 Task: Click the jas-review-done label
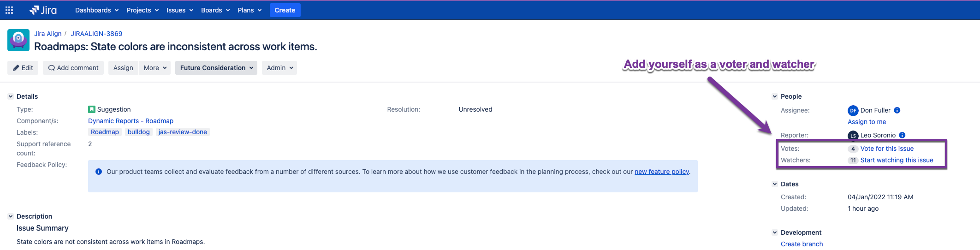pos(183,132)
